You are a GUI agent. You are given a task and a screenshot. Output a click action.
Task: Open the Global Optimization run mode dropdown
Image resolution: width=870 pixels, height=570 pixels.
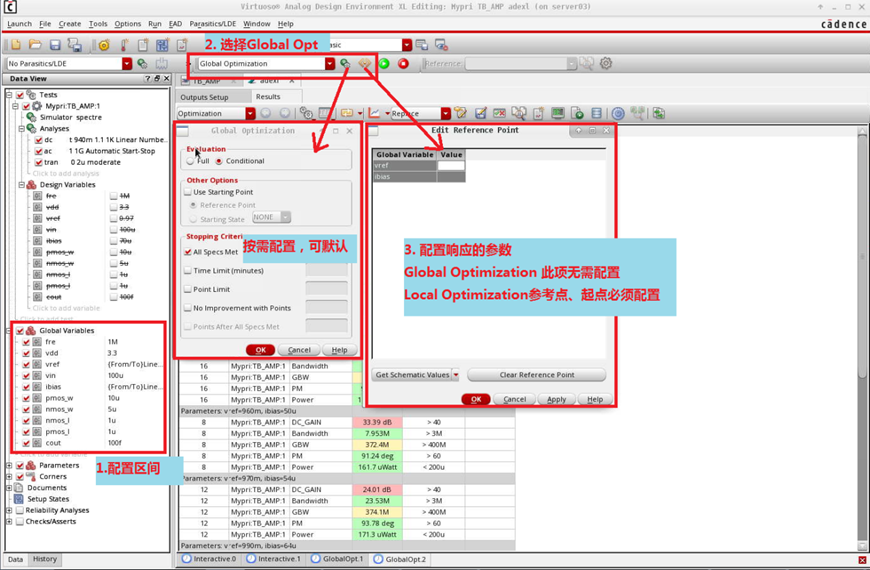(x=330, y=64)
